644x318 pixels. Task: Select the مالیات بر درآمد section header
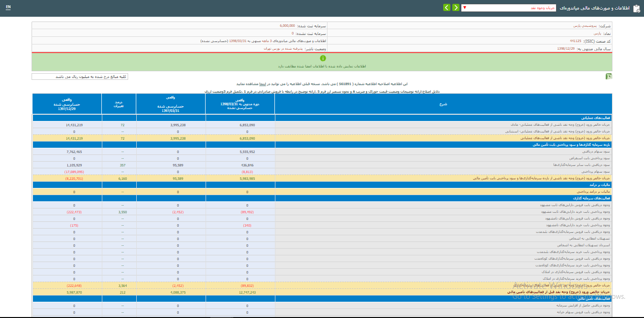coord(322,185)
